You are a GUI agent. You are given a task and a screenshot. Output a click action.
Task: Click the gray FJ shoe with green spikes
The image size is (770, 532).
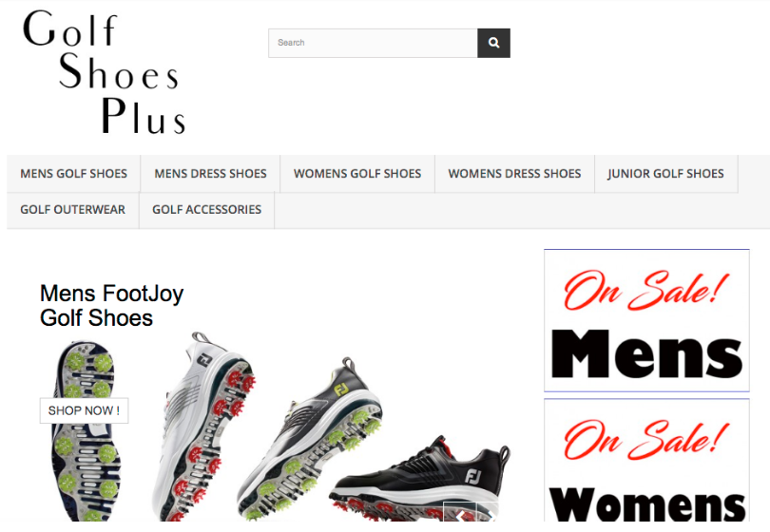click(x=309, y=437)
